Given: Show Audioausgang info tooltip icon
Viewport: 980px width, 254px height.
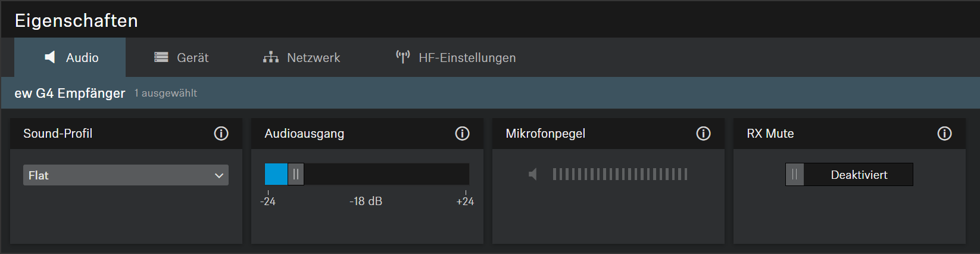Looking at the screenshot, I should click(x=462, y=134).
